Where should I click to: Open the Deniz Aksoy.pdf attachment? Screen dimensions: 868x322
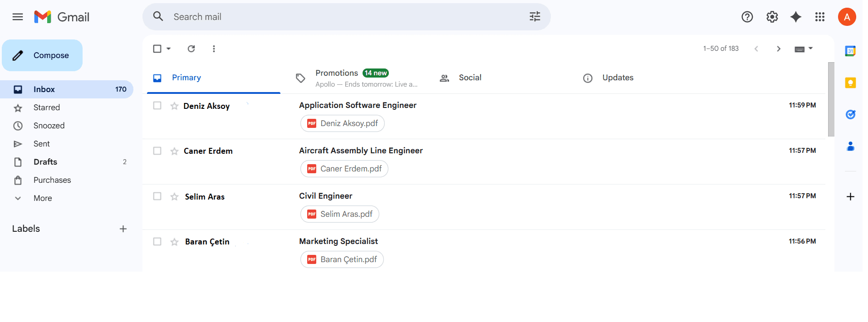coord(343,123)
